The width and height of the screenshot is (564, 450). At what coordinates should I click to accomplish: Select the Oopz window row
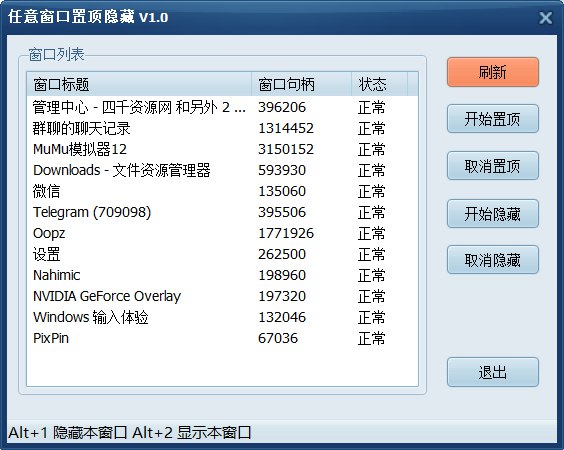(x=222, y=233)
